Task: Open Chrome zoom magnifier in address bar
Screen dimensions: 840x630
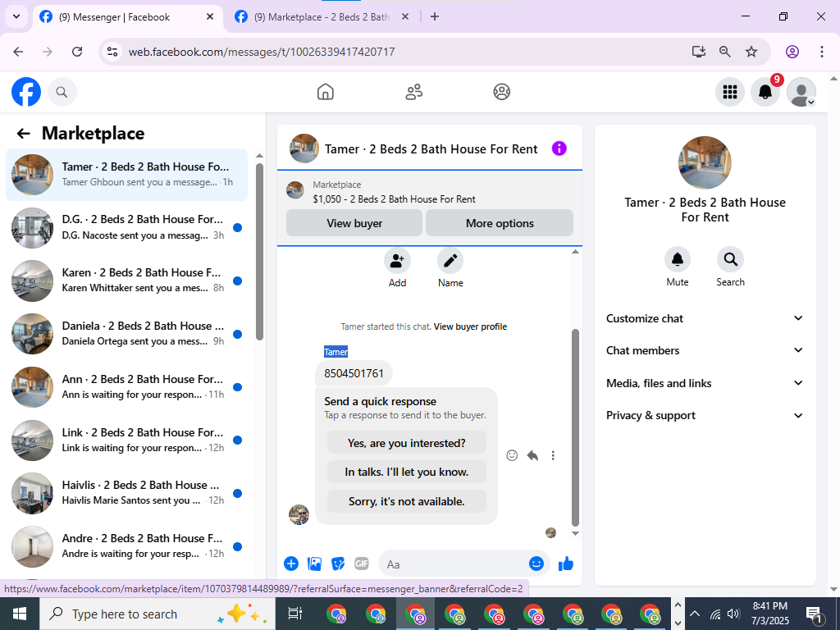Action: pyautogui.click(x=725, y=52)
